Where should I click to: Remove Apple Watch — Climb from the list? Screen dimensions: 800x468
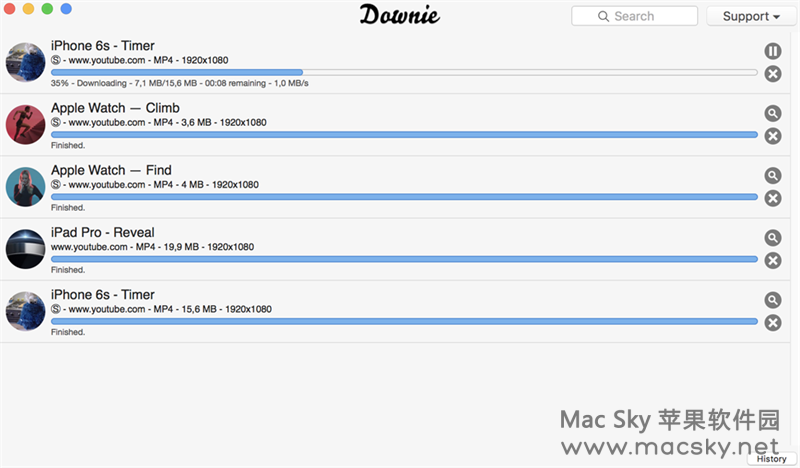coord(772,136)
